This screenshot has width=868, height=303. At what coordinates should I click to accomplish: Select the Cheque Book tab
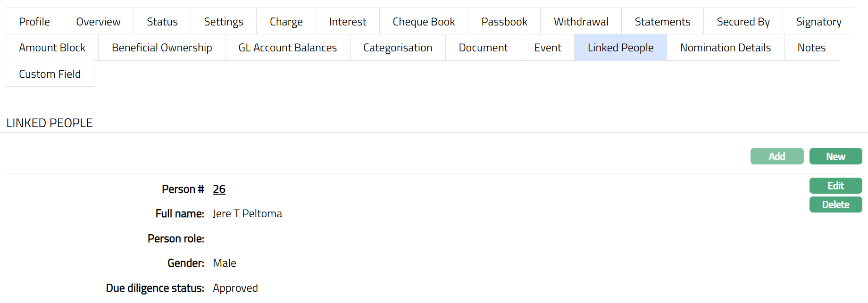coord(424,22)
